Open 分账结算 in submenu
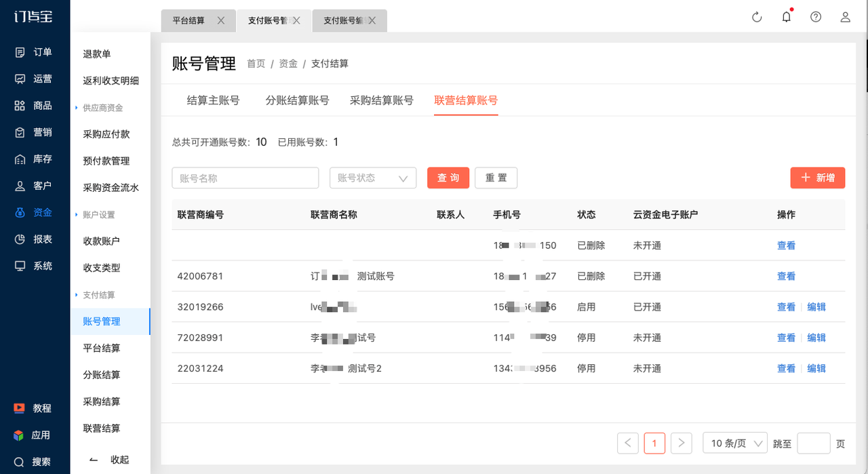The width and height of the screenshot is (868, 474). pos(101,375)
